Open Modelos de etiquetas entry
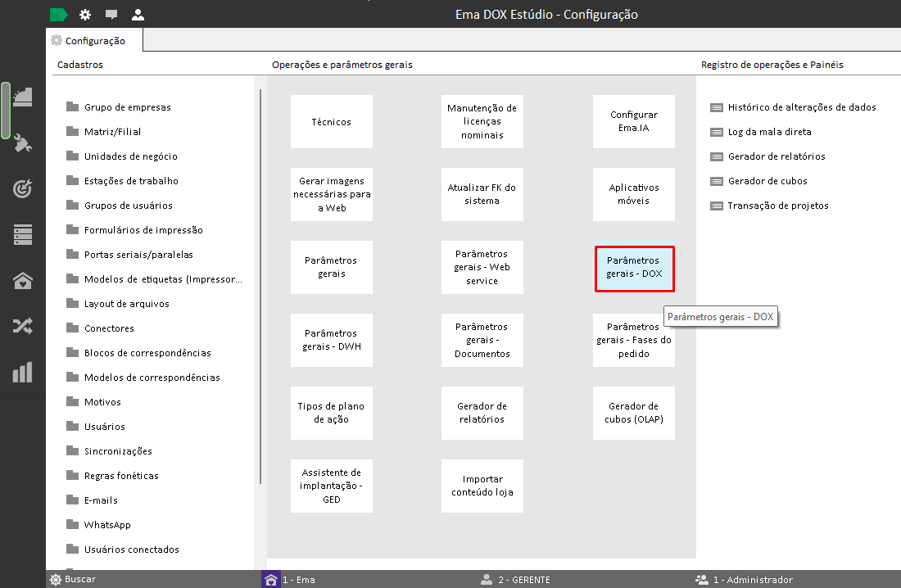The width and height of the screenshot is (901, 588). click(163, 279)
